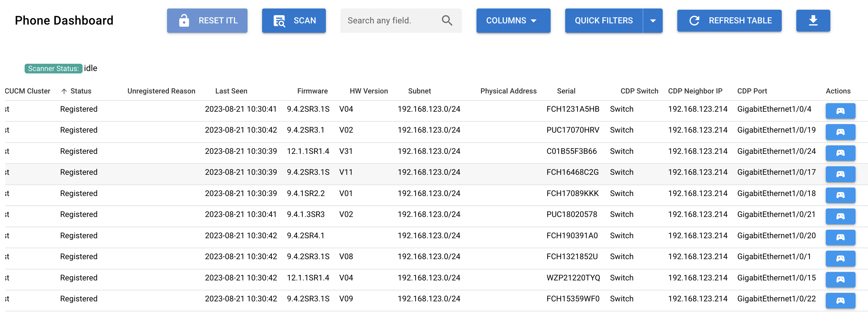Focus the Search any field input
Screen dimensions: 868x315
[391, 21]
